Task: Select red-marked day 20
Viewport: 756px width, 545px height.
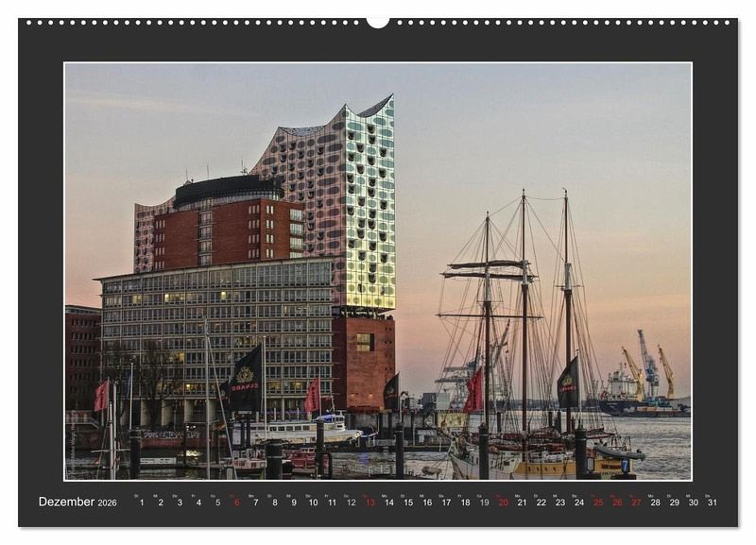Action: pyautogui.click(x=503, y=502)
